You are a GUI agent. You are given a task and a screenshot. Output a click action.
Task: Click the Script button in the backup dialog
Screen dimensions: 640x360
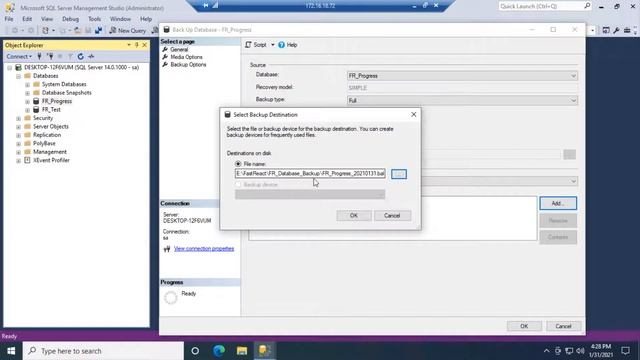coord(256,45)
